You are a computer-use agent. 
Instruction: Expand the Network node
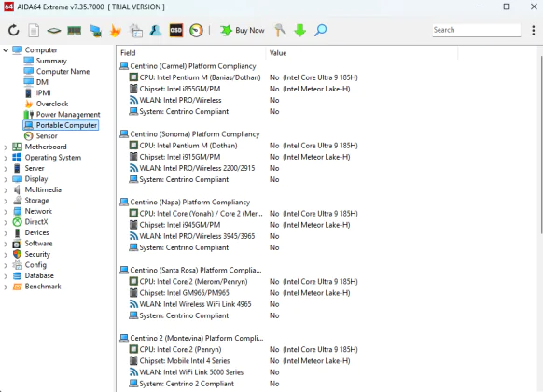coord(6,212)
